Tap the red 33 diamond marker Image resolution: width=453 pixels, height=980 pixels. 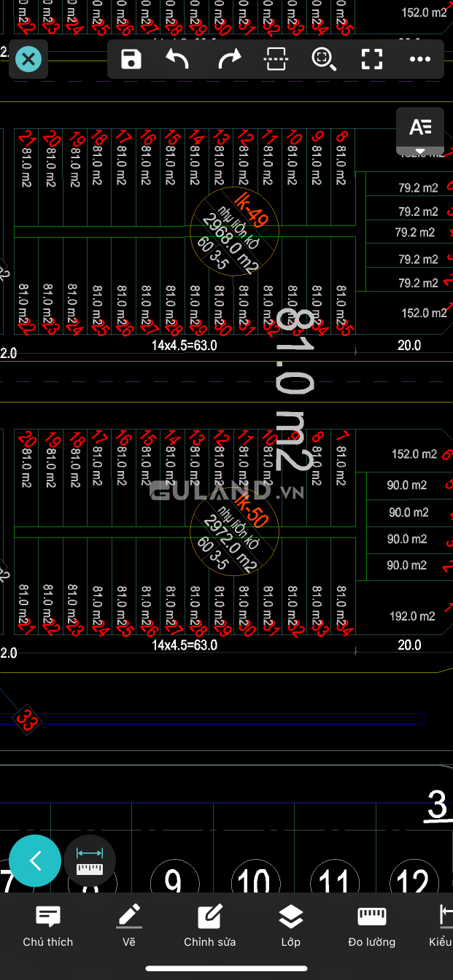point(27,720)
